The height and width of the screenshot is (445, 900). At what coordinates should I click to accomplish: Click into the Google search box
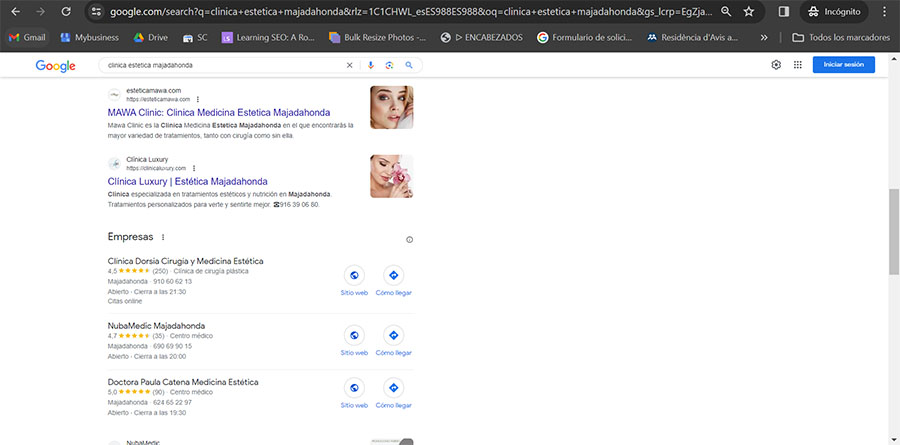pyautogui.click(x=224, y=65)
